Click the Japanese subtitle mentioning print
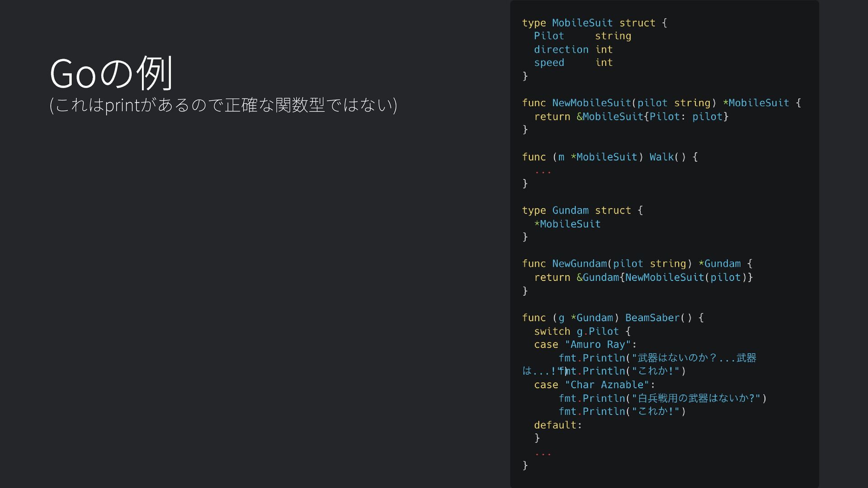 [223, 105]
